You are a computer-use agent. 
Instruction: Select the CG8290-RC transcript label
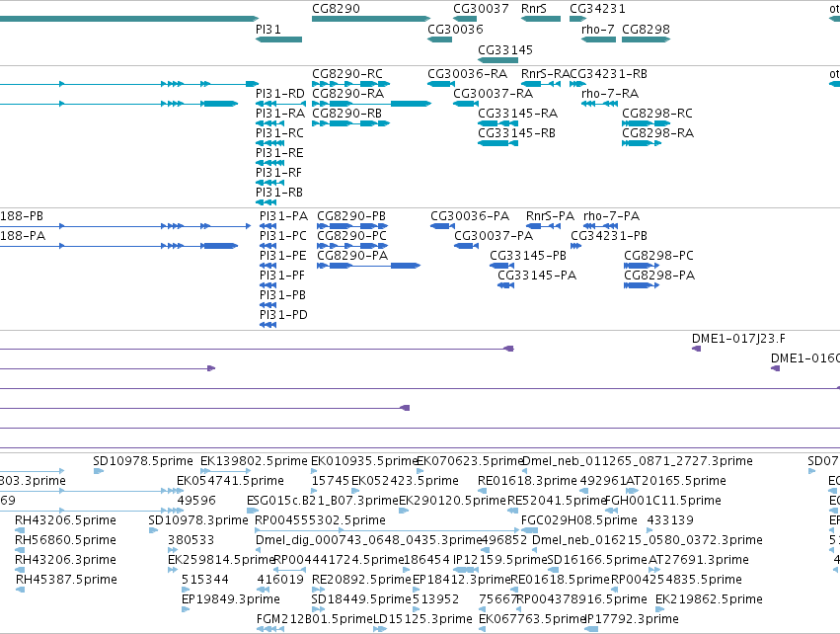(x=347, y=73)
